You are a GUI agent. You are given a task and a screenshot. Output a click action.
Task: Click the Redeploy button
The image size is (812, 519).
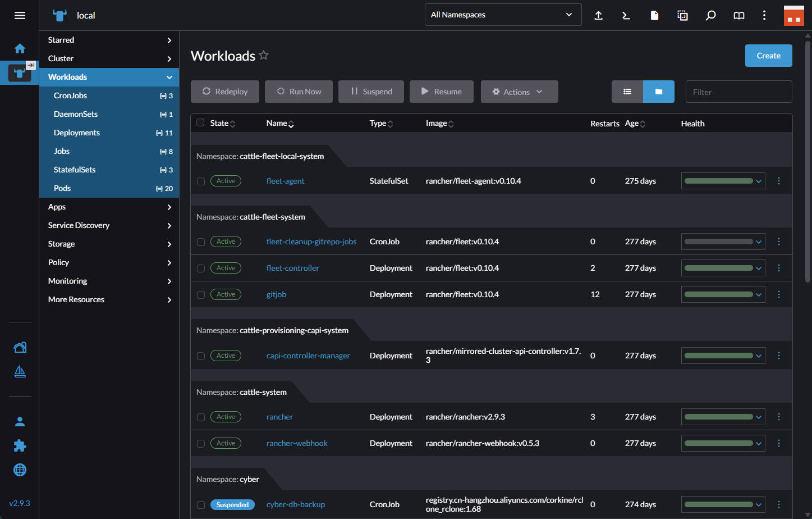pos(225,92)
